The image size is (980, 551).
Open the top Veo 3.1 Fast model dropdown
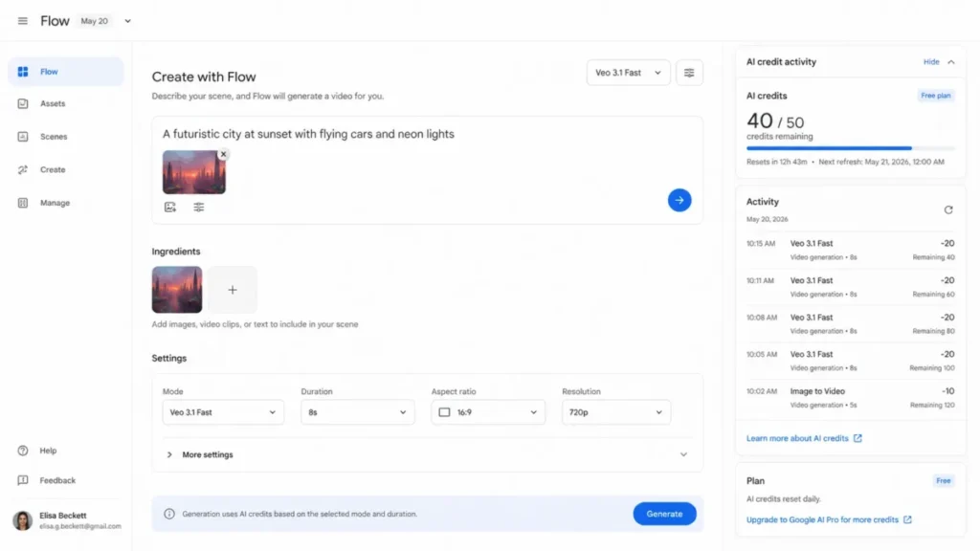point(628,73)
